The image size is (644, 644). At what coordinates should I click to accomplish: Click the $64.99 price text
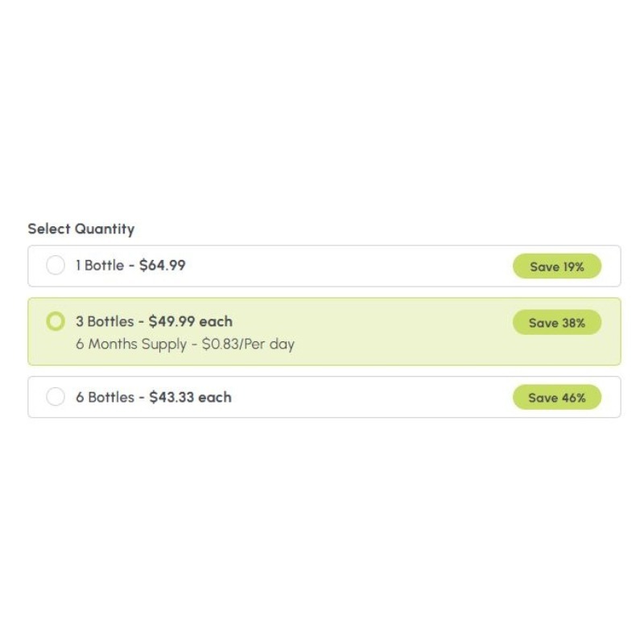(163, 266)
